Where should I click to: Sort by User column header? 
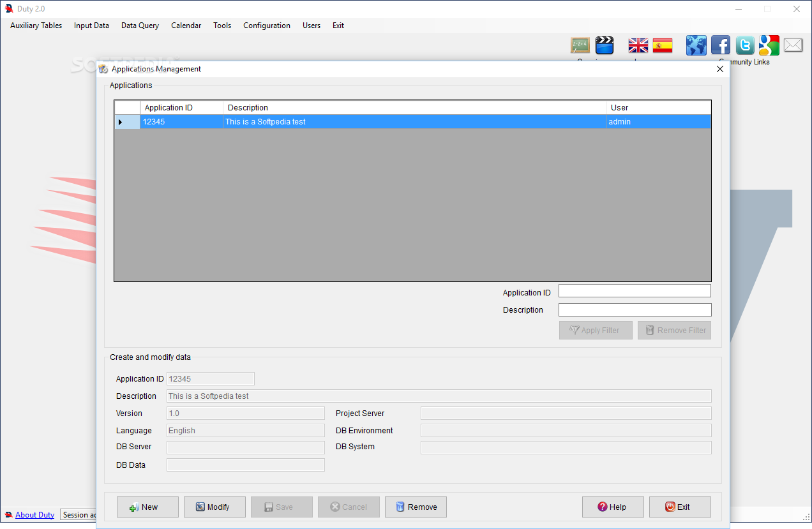658,108
